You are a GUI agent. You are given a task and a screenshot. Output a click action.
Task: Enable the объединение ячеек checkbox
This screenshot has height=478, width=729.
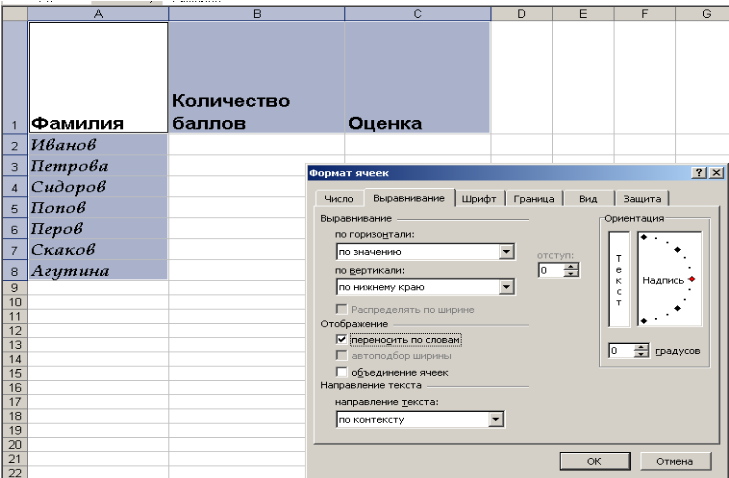point(343,372)
